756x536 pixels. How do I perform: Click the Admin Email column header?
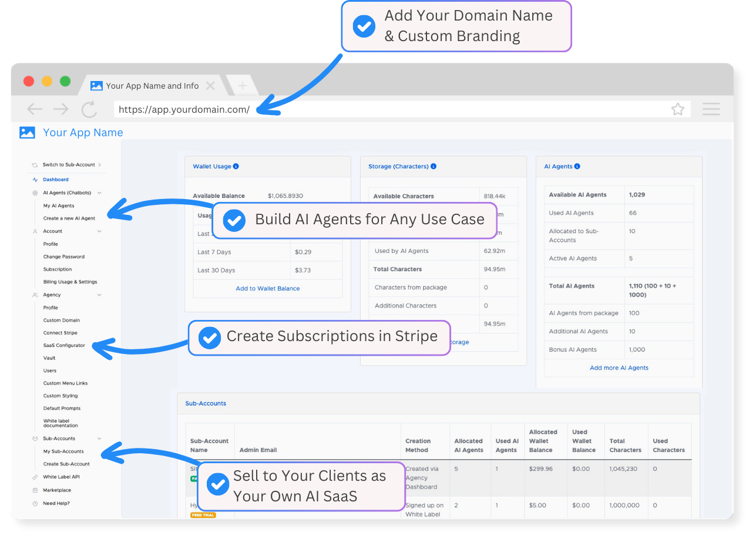tap(258, 450)
